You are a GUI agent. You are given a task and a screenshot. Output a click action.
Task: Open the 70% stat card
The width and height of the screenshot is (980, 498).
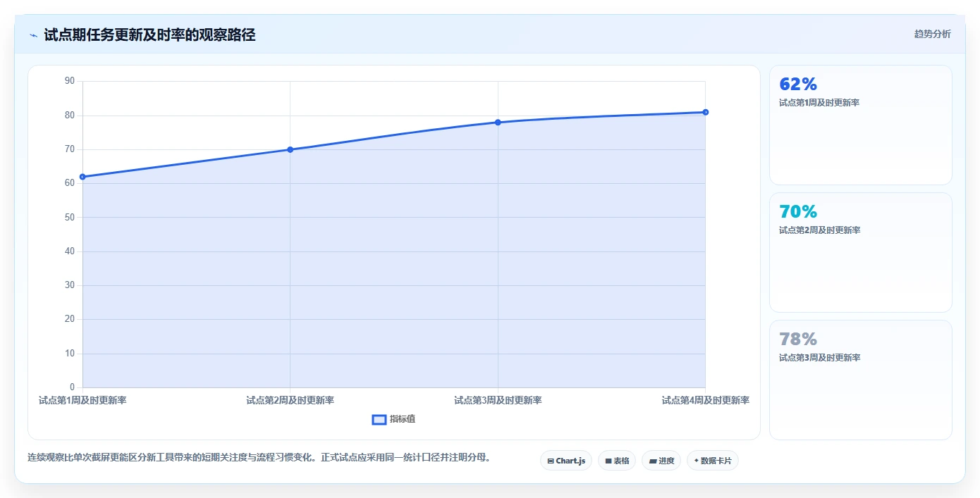click(x=860, y=252)
